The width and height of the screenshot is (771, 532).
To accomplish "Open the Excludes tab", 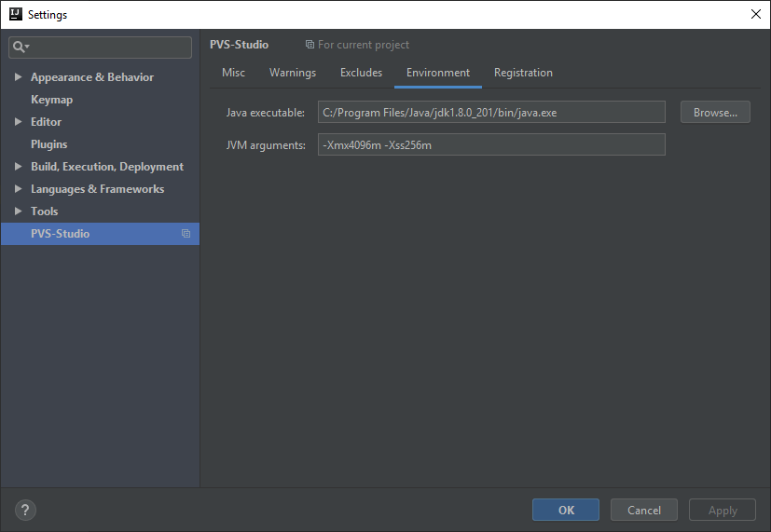I will 361,73.
